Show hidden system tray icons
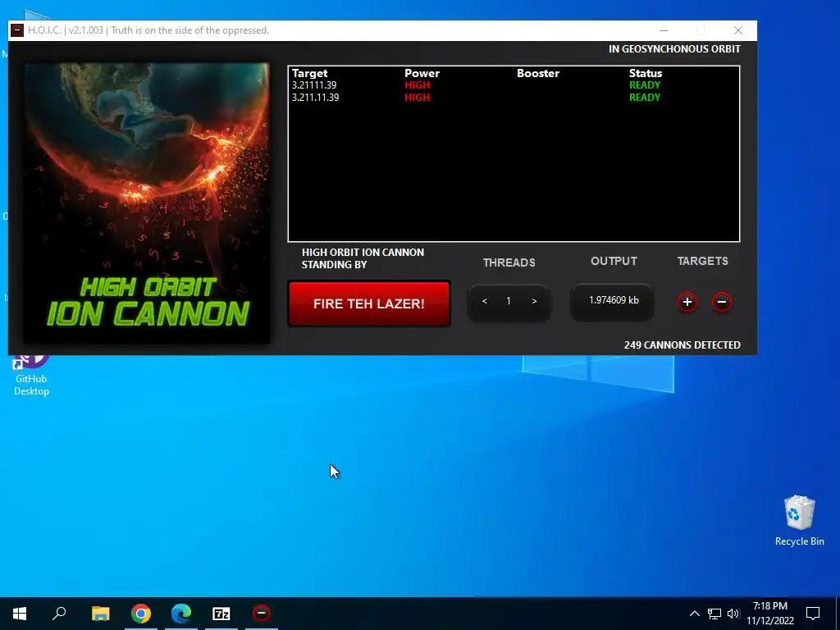This screenshot has height=630, width=840. pos(694,614)
